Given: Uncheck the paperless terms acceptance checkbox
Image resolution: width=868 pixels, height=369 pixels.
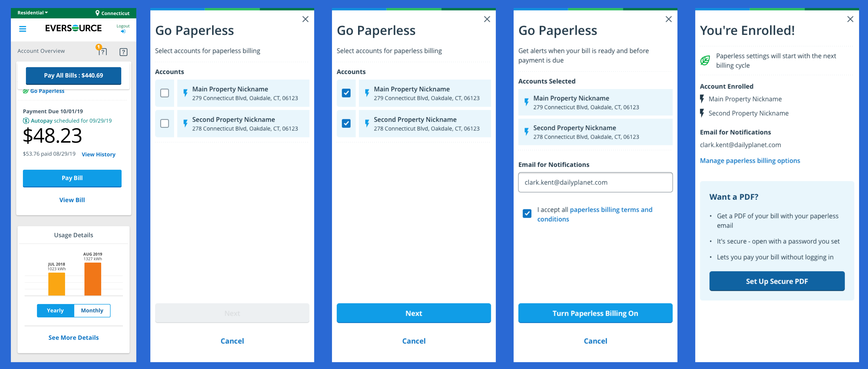Looking at the screenshot, I should (x=527, y=213).
